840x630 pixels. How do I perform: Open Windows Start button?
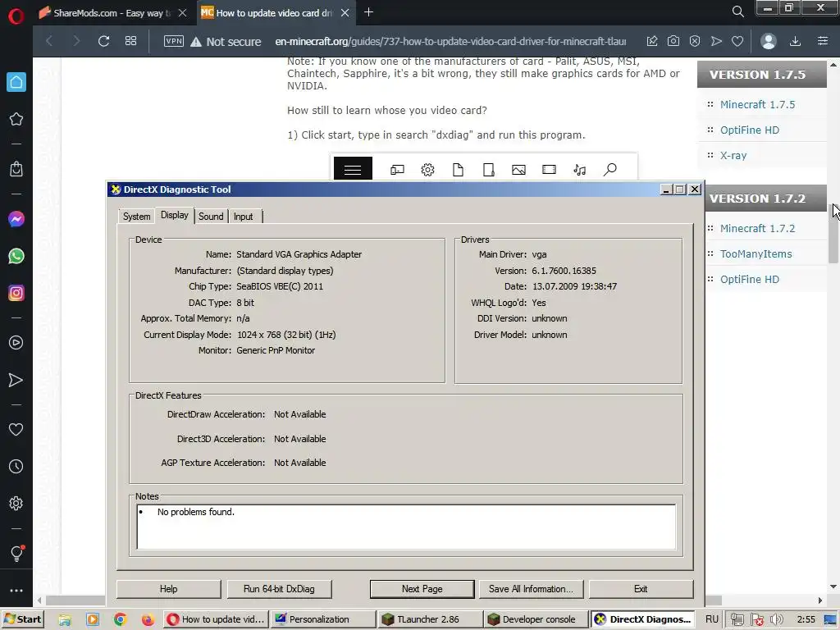(22, 619)
